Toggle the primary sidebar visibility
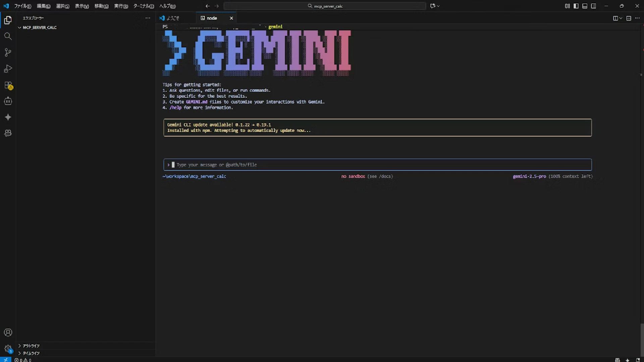The height and width of the screenshot is (362, 644). pos(576,6)
